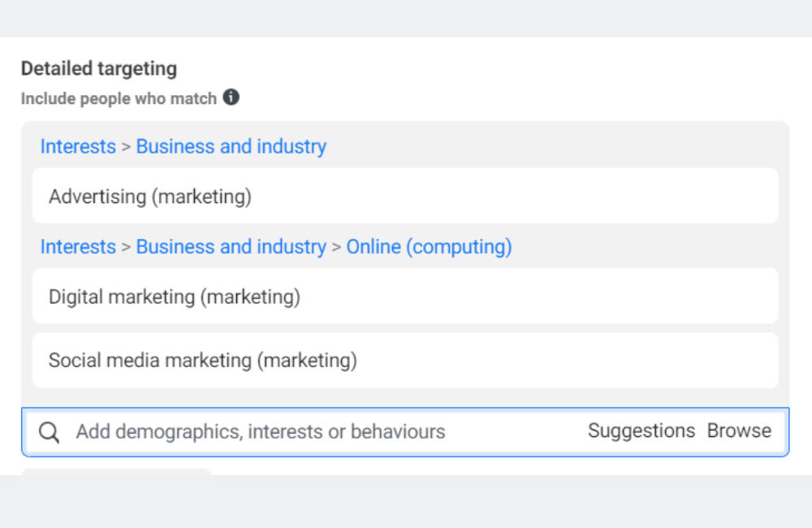
Task: Click the Business and industry link above Advertising
Action: point(231,146)
